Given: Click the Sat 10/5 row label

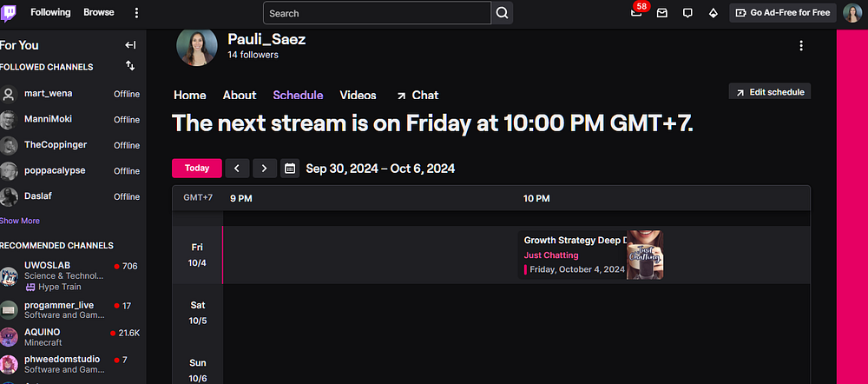Looking at the screenshot, I should click(198, 313).
